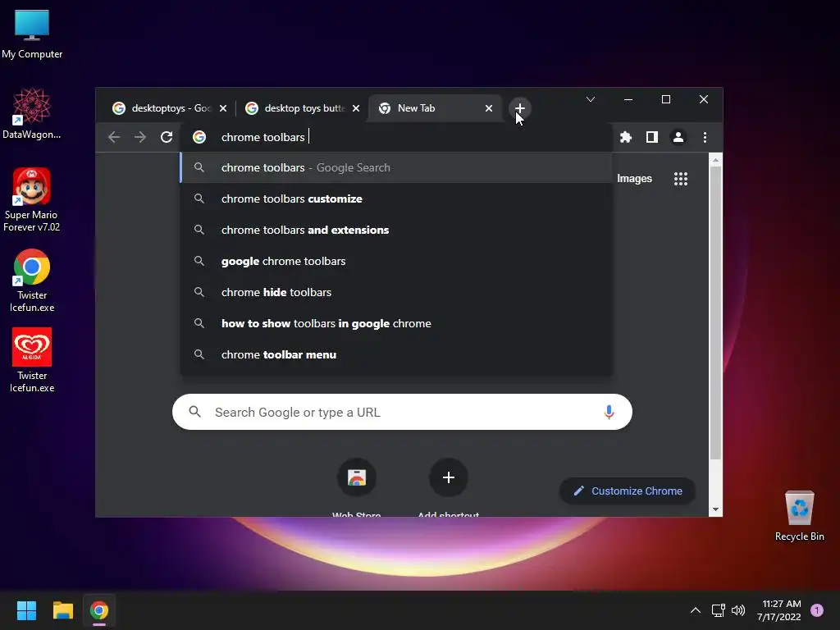Focus the Search Google or type a URL box
This screenshot has width=840, height=630.
(x=402, y=412)
